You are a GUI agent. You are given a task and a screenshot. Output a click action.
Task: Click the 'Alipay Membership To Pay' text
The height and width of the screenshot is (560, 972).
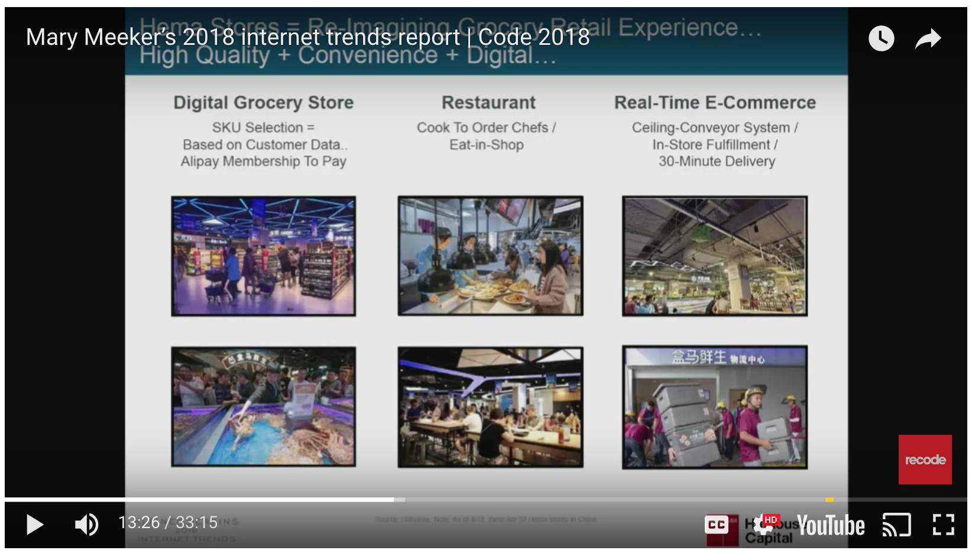pyautogui.click(x=264, y=161)
